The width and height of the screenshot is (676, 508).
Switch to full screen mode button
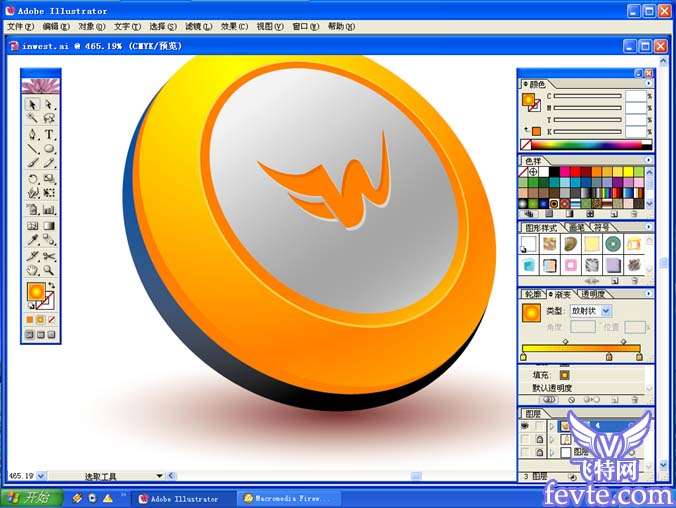pyautogui.click(x=51, y=334)
